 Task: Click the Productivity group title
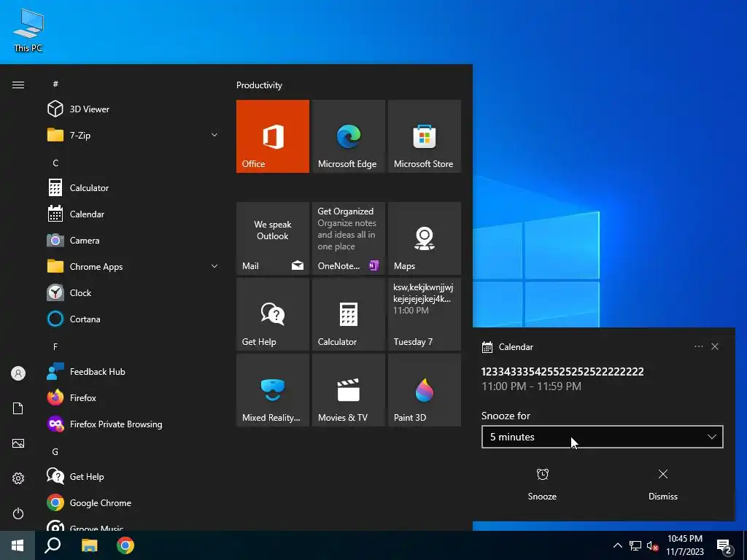259,85
